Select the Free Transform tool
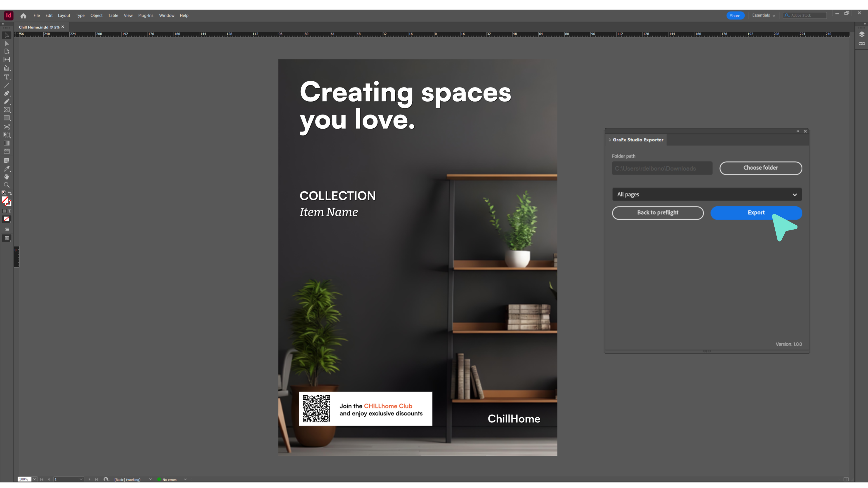The width and height of the screenshot is (868, 488). pos(7,135)
